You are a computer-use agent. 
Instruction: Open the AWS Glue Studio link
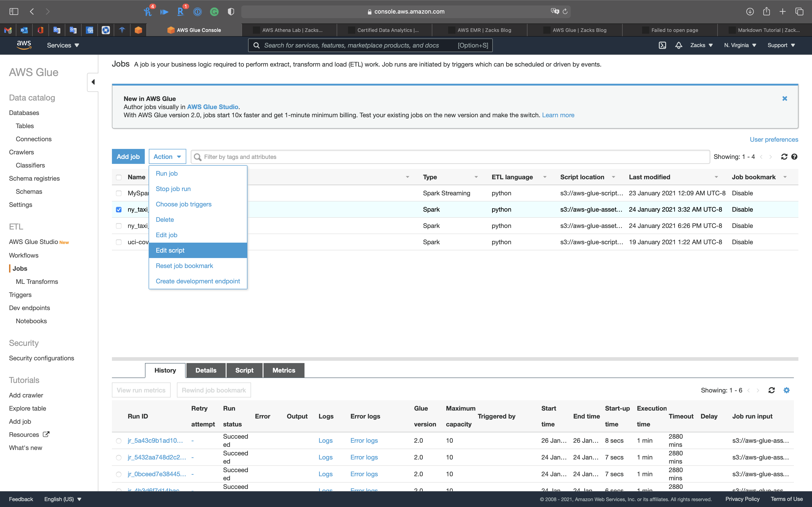point(212,107)
